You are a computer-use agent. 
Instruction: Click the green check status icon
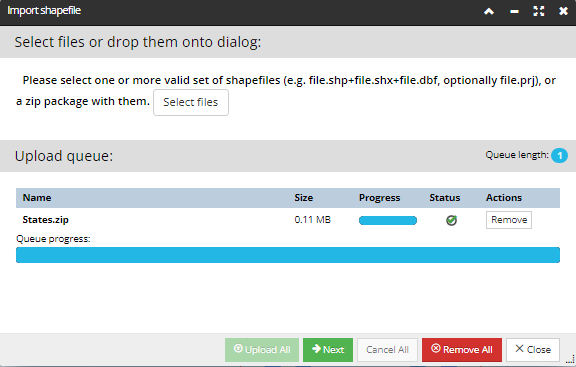[x=451, y=220]
